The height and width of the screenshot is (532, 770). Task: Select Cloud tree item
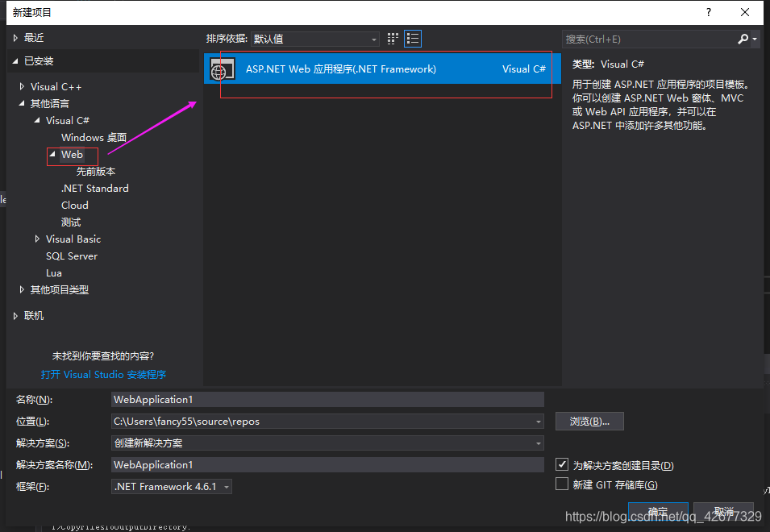coord(75,206)
